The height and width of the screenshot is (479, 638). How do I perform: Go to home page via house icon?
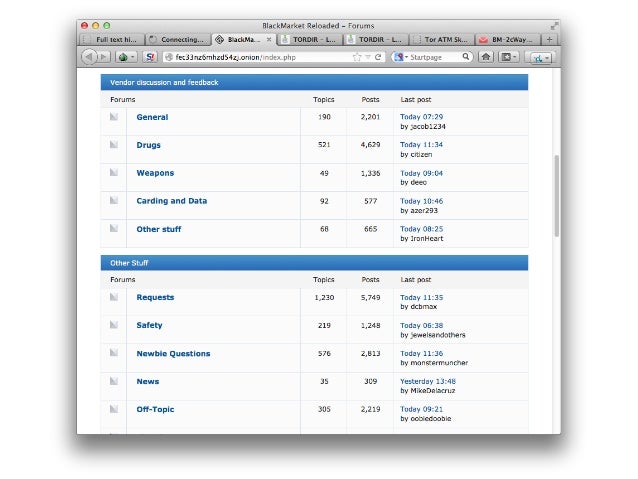point(486,57)
